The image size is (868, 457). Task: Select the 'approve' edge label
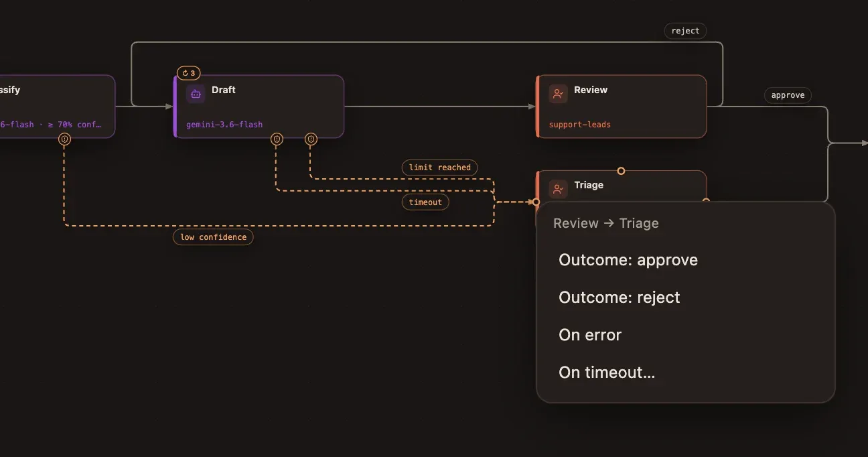tap(788, 95)
